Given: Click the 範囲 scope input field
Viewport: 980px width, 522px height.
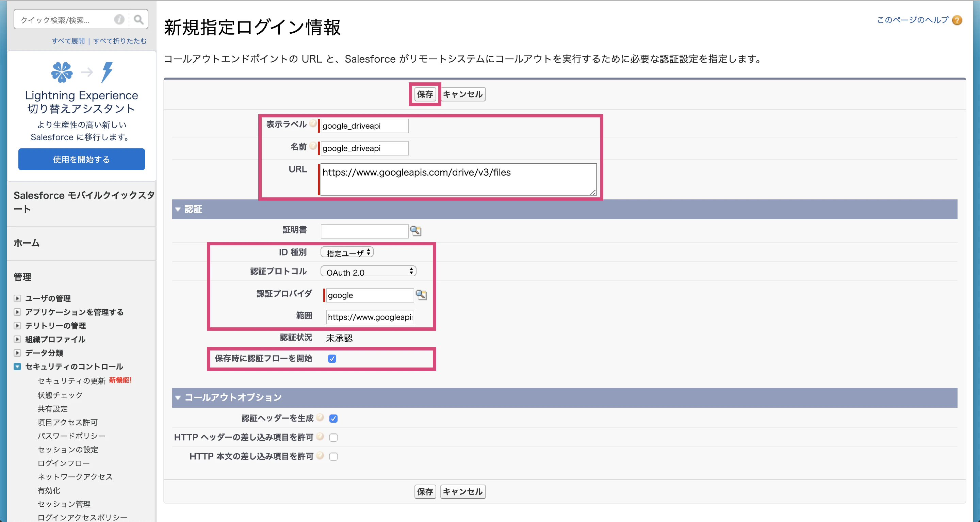Looking at the screenshot, I should [370, 317].
